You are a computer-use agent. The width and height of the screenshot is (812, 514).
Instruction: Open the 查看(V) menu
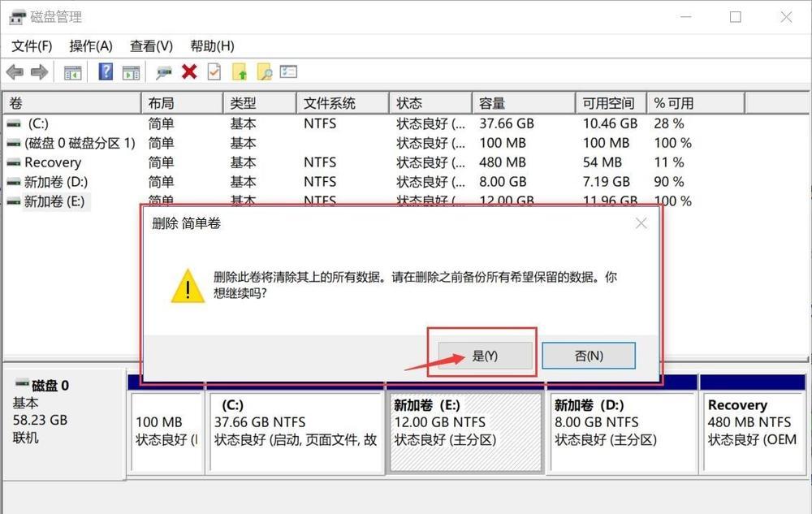(x=151, y=46)
